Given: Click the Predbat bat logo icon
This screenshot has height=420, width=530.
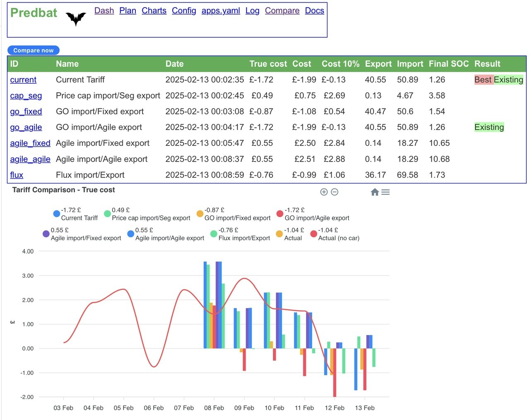Looking at the screenshot, I should click(76, 19).
